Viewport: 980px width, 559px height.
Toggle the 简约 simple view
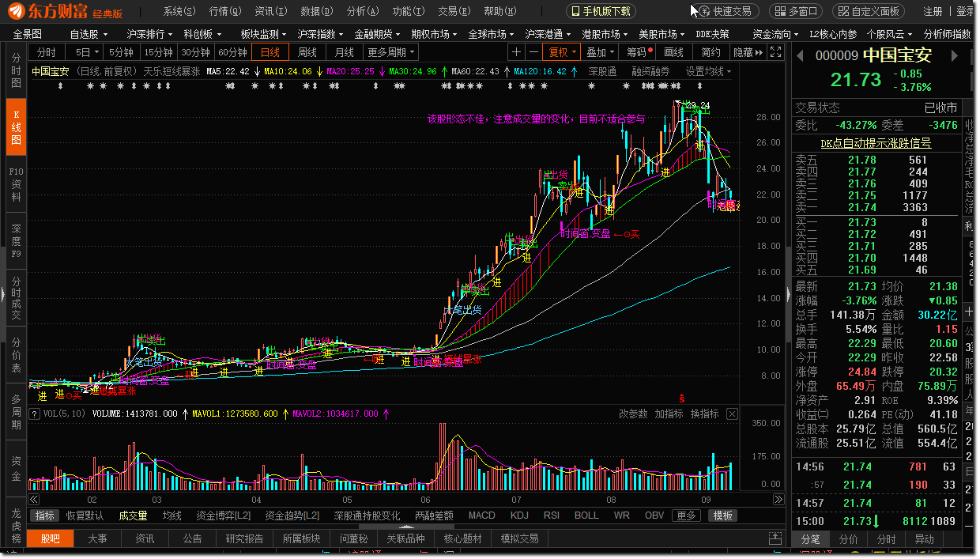[711, 52]
